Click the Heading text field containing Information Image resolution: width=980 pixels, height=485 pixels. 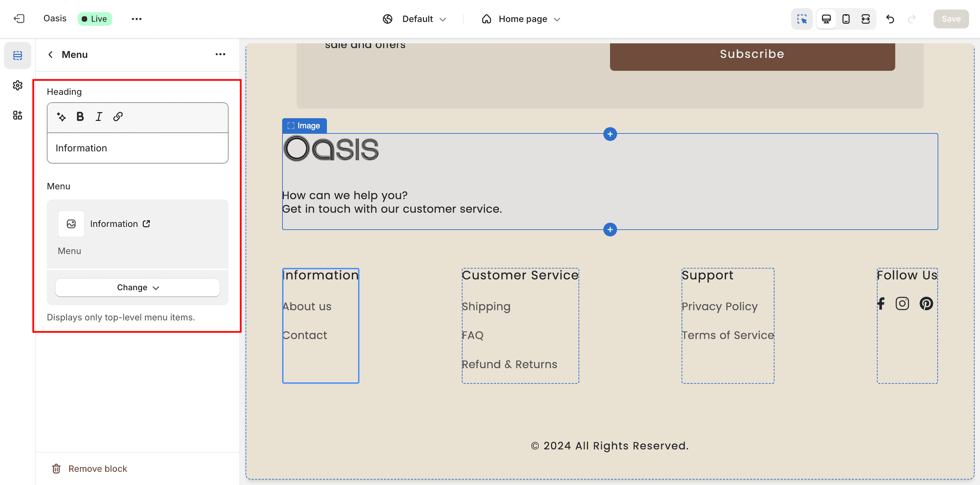(x=137, y=148)
